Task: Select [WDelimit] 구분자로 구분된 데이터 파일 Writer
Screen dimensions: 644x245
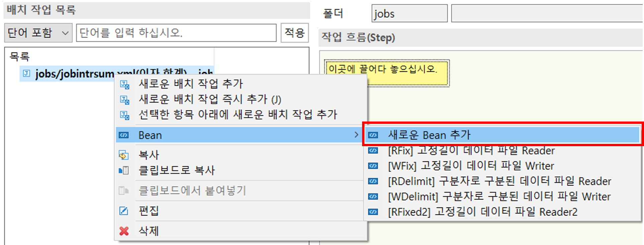Action: (x=499, y=197)
